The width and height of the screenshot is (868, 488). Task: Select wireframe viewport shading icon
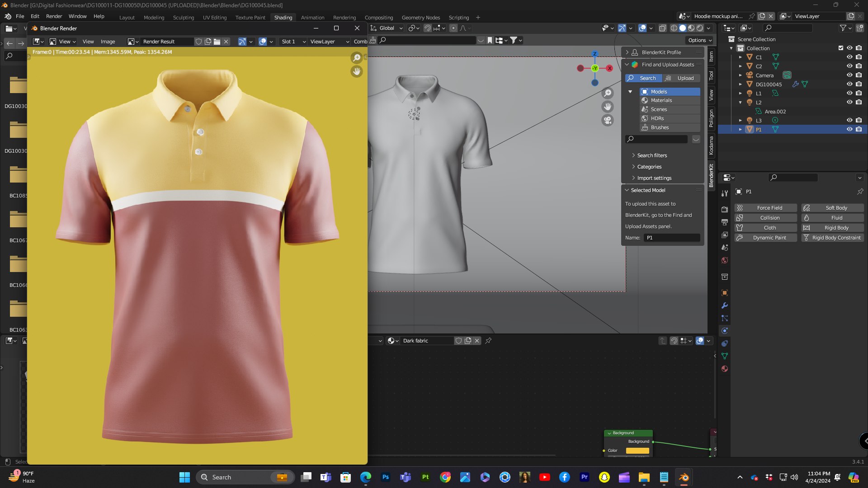click(674, 28)
